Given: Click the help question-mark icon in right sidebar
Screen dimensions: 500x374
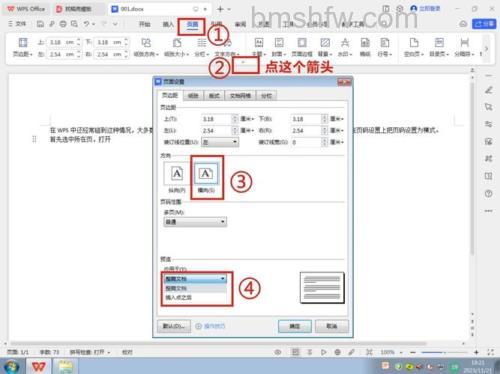Looking at the screenshot, I should [489, 194].
